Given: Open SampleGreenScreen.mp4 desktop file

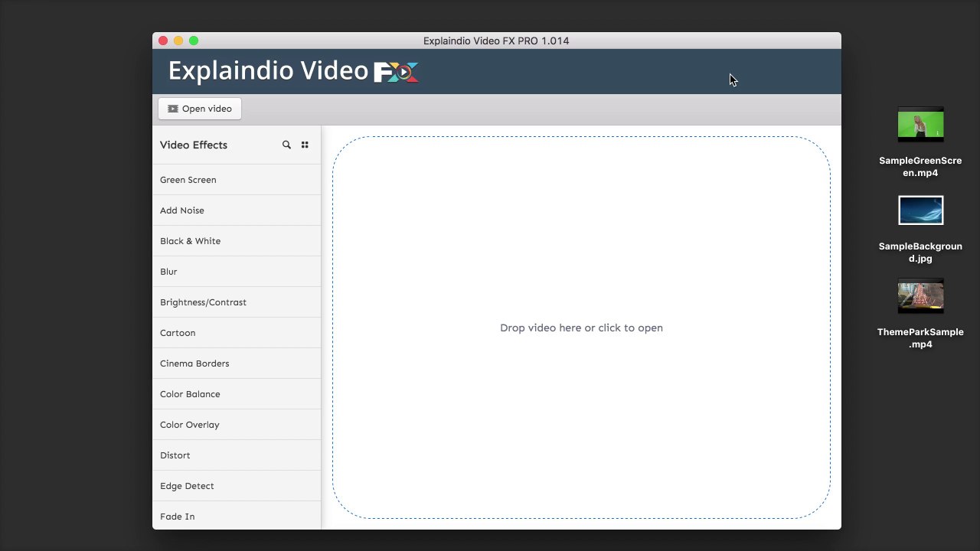Looking at the screenshot, I should [920, 142].
